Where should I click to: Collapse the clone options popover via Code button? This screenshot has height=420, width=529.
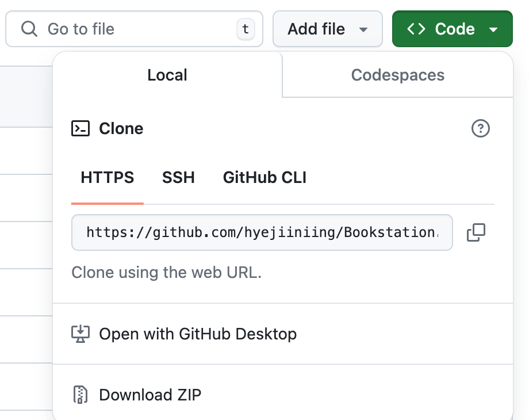click(453, 28)
